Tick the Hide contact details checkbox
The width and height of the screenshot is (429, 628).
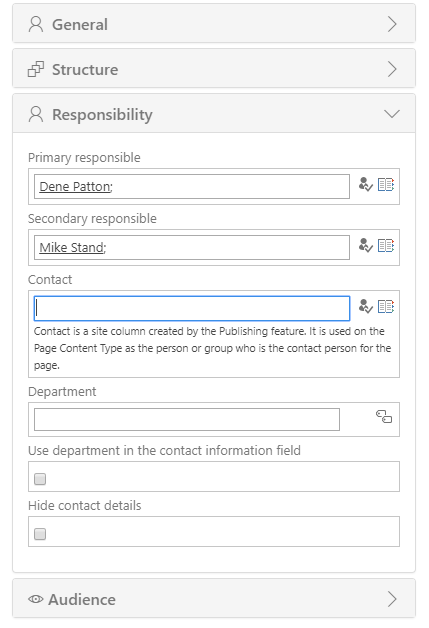click(40, 534)
